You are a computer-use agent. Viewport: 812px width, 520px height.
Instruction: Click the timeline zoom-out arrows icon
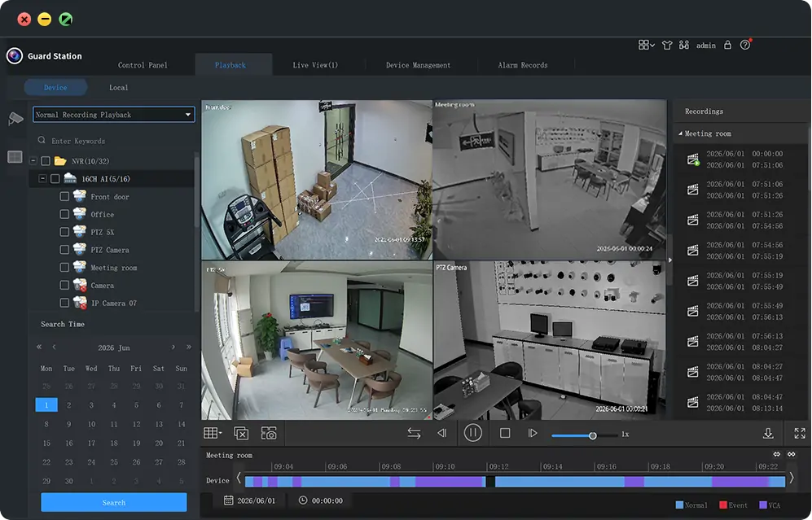point(777,454)
